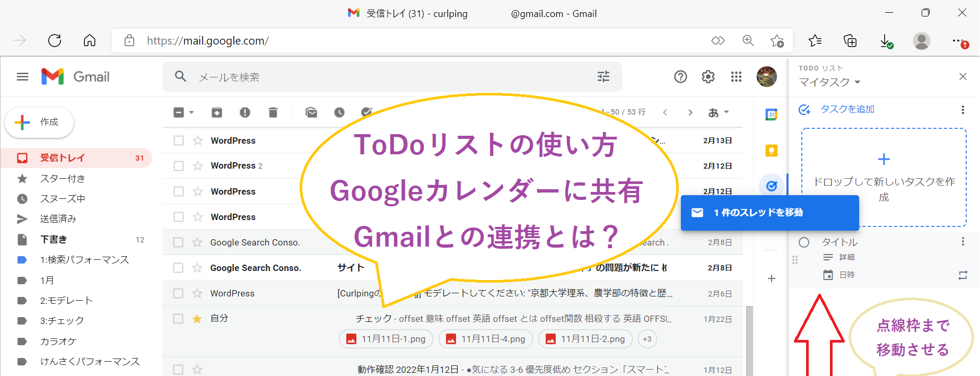
Task: Open the タイトル task options three-dot menu
Action: pos(962,242)
